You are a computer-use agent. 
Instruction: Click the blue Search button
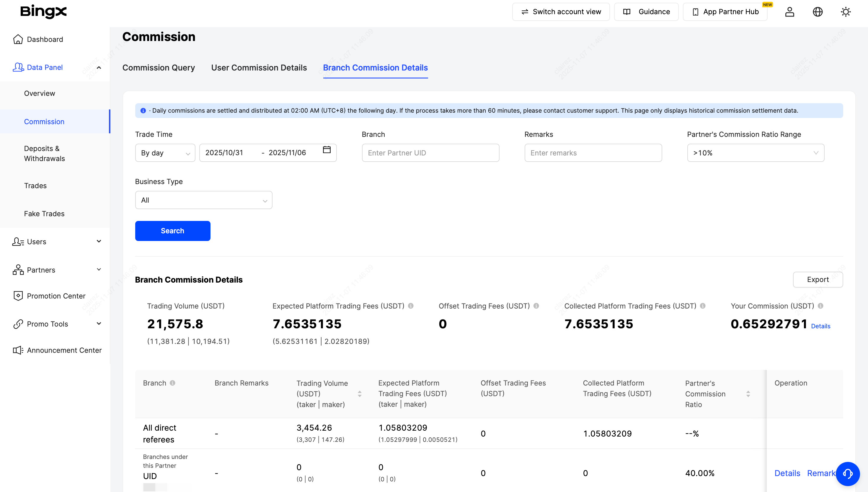(x=172, y=231)
